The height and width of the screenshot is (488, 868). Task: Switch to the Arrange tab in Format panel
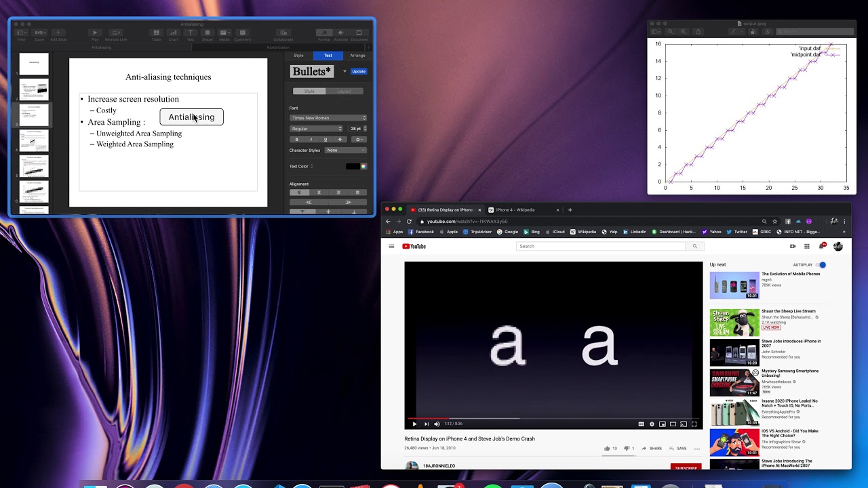pos(357,56)
